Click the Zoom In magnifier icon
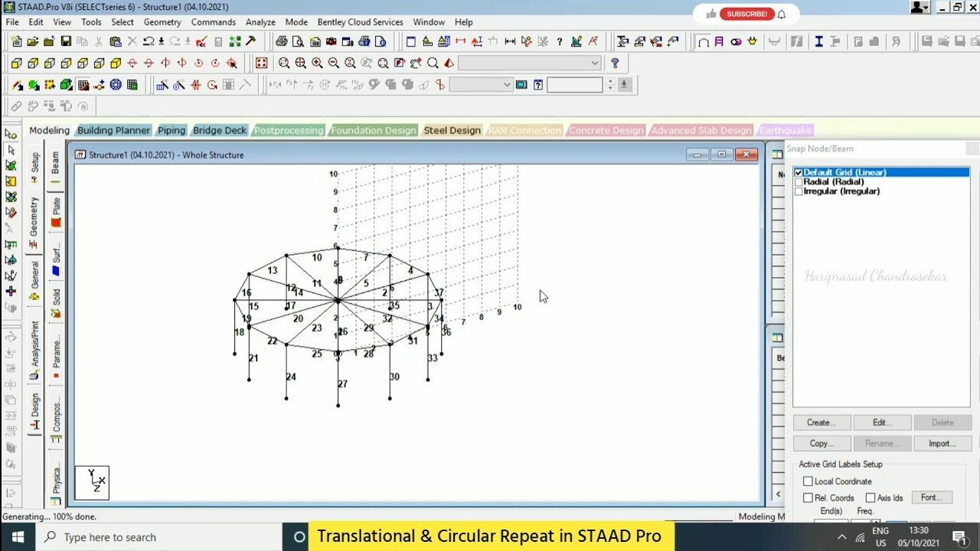The width and height of the screenshot is (980, 551). coord(317,63)
